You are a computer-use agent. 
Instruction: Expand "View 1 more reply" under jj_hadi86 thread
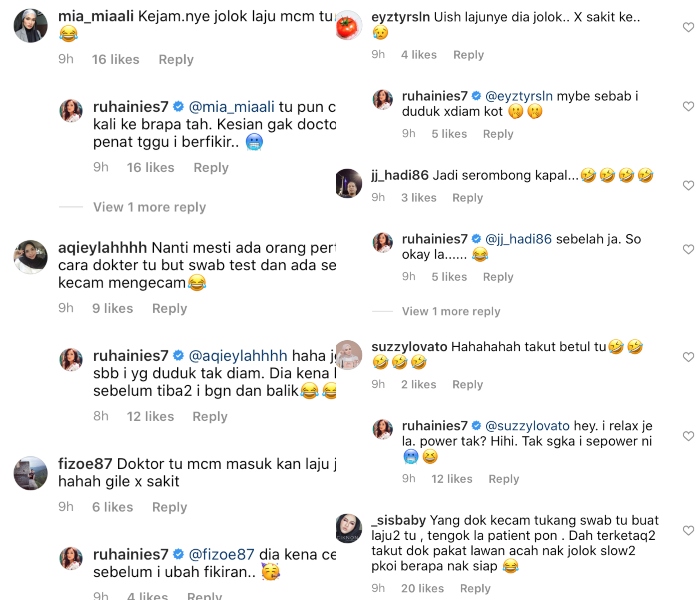[451, 311]
